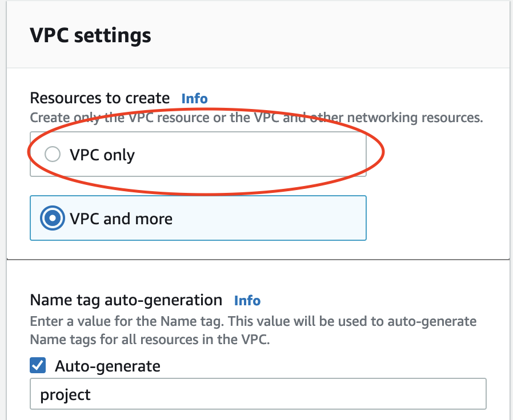Screen dimensions: 513x420
Task: Open Info link beside Resources to create
Action: pos(194,98)
